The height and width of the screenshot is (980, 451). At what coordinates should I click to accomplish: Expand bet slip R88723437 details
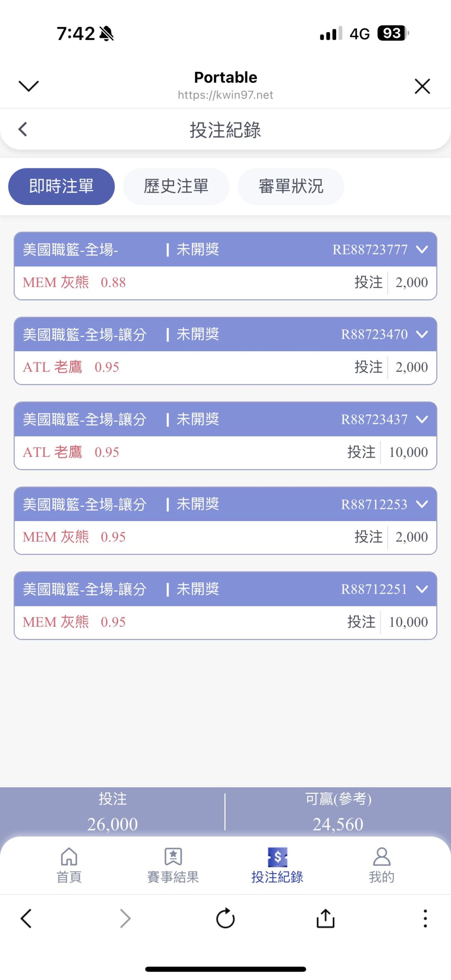point(422,419)
